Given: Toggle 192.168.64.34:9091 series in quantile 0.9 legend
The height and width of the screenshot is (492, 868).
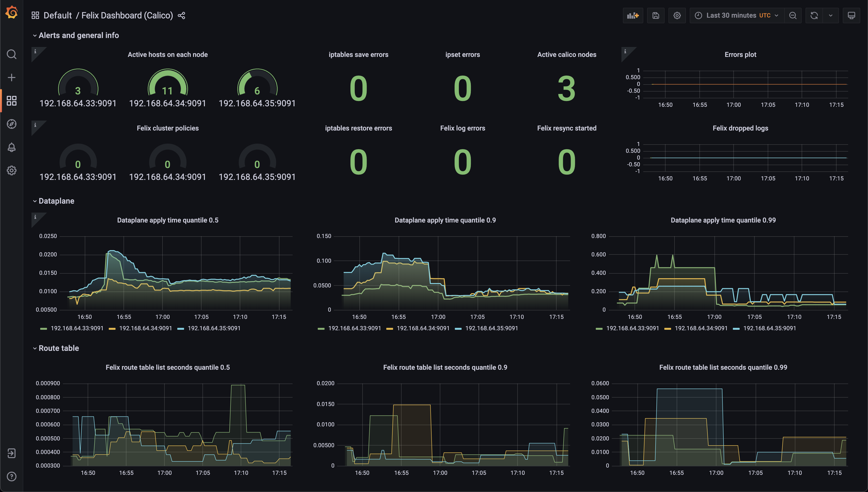Looking at the screenshot, I should (x=423, y=328).
